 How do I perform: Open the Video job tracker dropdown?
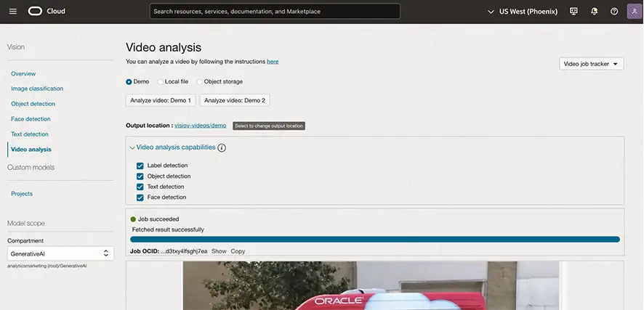point(592,64)
